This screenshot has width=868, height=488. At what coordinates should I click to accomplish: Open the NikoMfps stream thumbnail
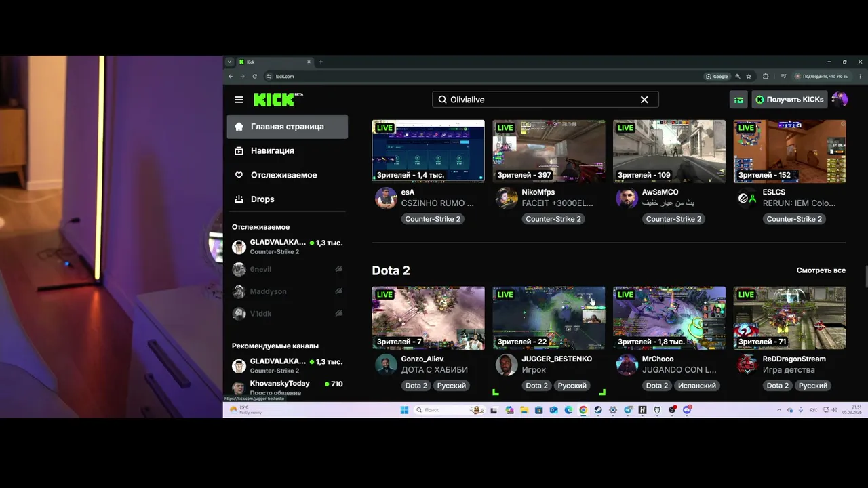coord(549,151)
